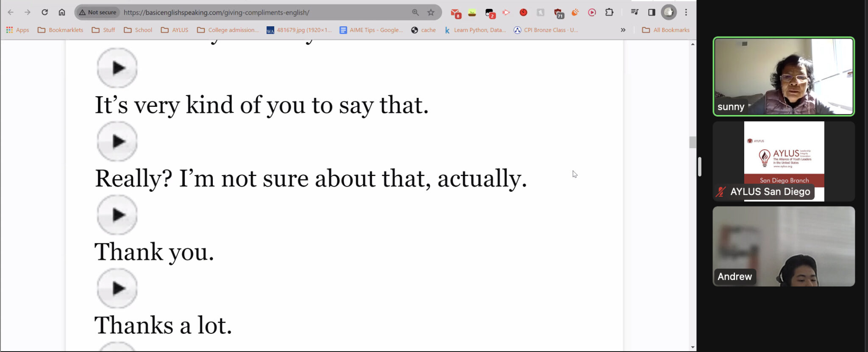Toggle the browser side panel

[x=651, y=12]
